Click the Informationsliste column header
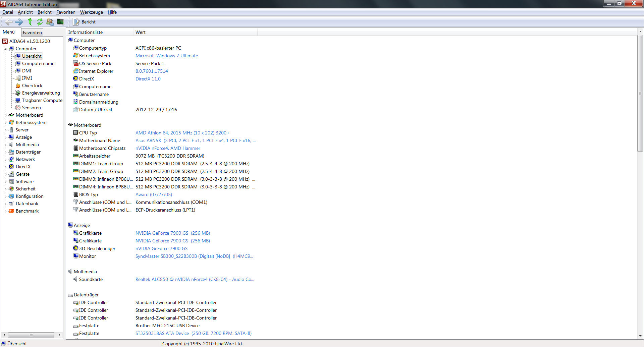The image size is (644, 347). (100, 32)
